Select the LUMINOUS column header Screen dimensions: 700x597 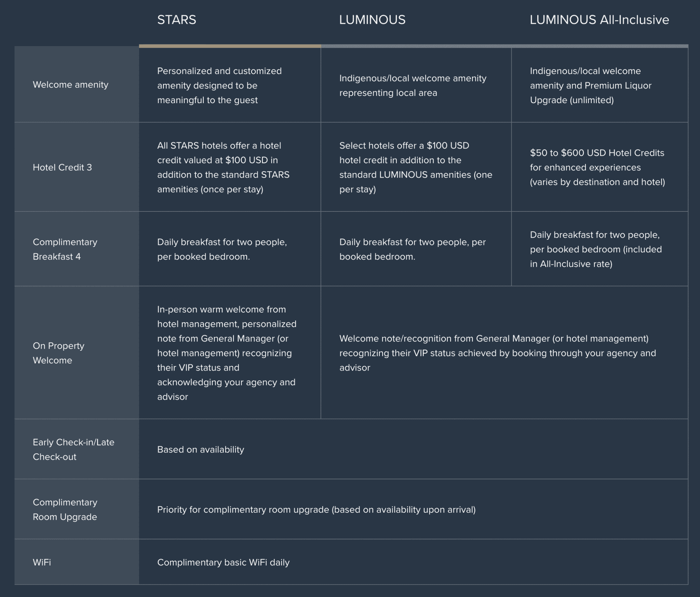coord(372,20)
